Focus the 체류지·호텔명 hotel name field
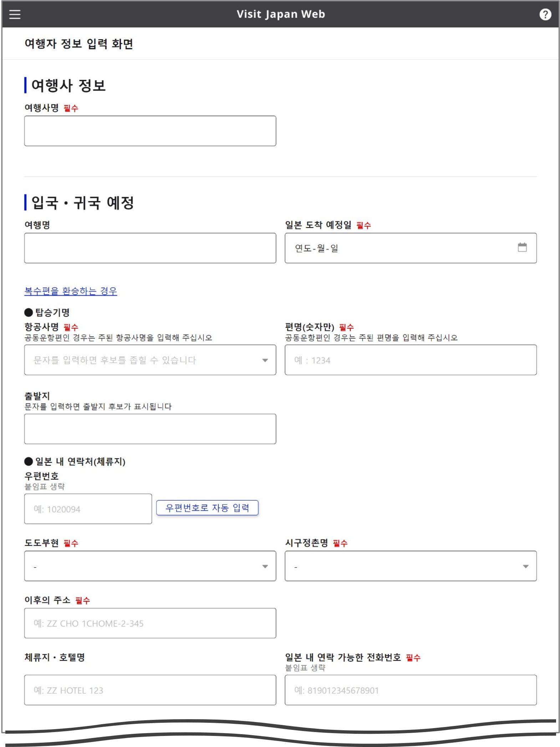This screenshot has width=560, height=747. (x=149, y=690)
